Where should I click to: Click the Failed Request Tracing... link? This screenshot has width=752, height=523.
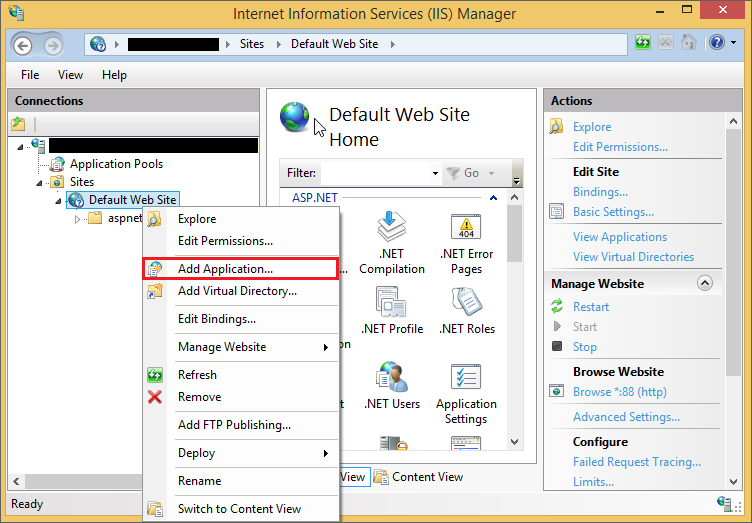pos(636,462)
